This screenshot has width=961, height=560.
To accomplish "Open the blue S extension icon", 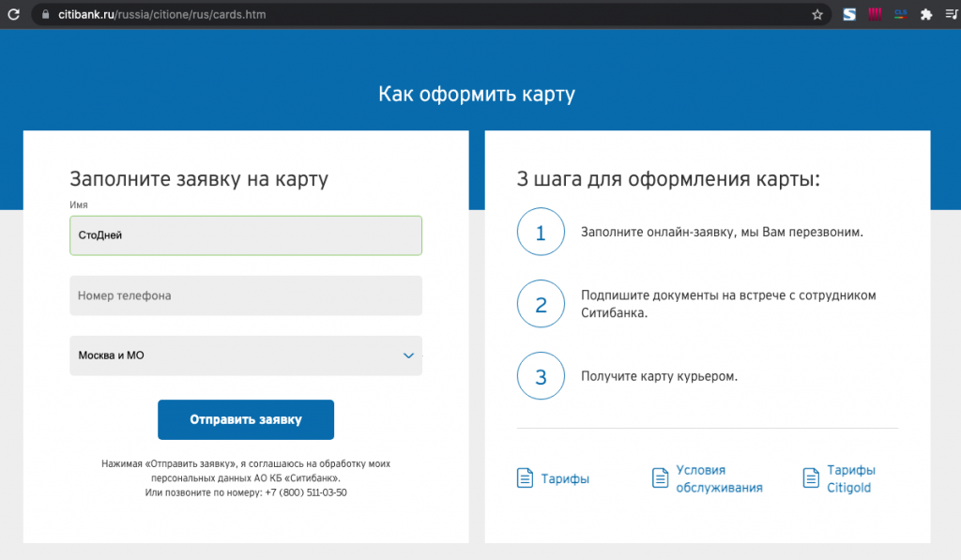I will (849, 14).
